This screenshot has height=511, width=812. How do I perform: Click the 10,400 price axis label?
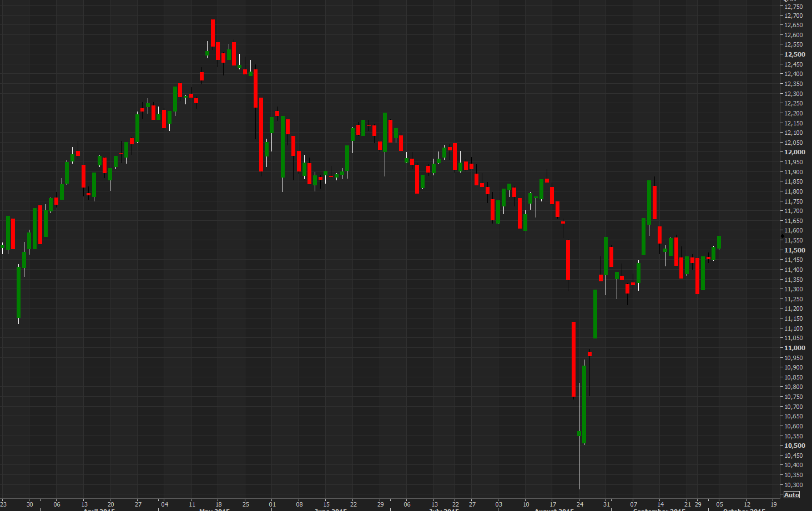coord(793,466)
